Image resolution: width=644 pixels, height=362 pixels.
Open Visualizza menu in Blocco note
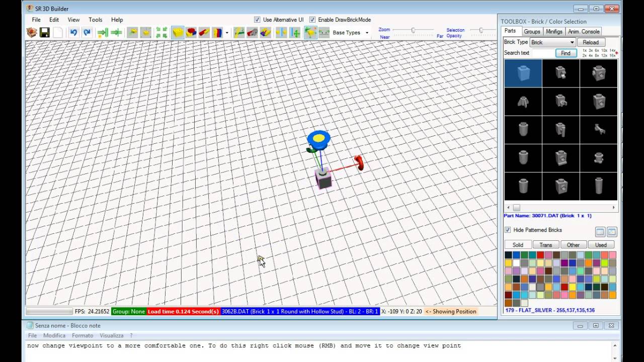pyautogui.click(x=112, y=335)
